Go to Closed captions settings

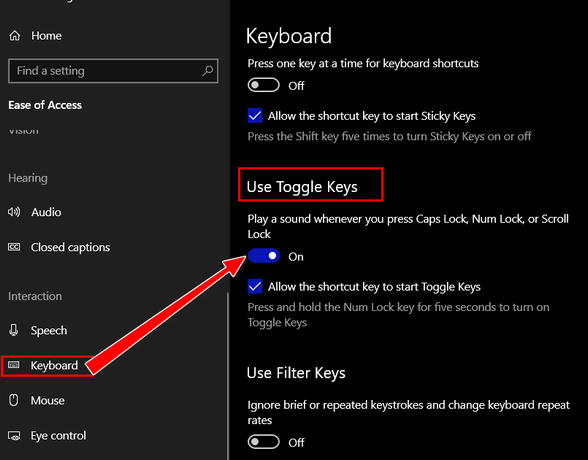(70, 247)
